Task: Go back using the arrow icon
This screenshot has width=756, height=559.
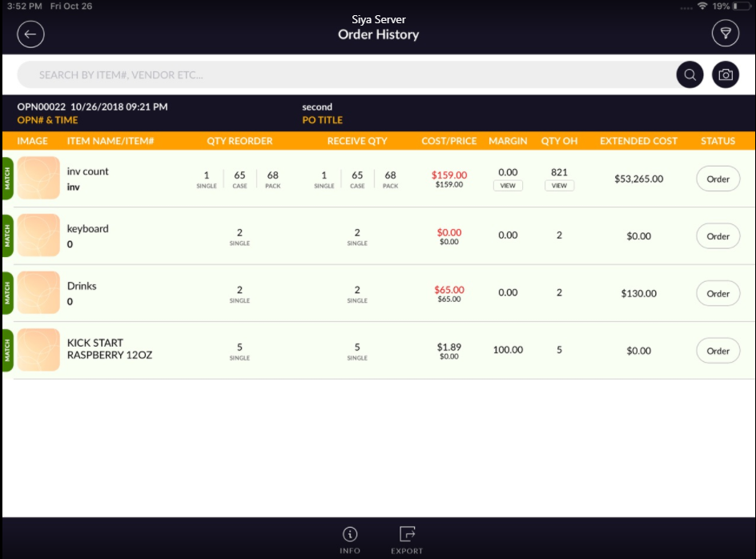Action: click(30, 34)
